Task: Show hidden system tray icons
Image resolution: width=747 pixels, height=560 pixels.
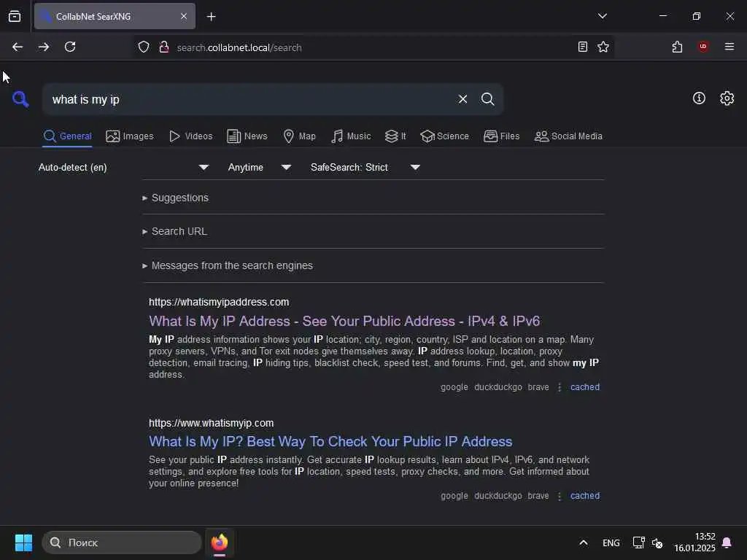Action: 583,542
